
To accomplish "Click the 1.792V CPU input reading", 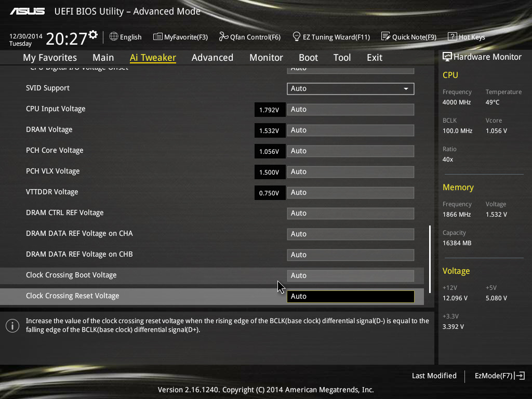I will 269,110.
